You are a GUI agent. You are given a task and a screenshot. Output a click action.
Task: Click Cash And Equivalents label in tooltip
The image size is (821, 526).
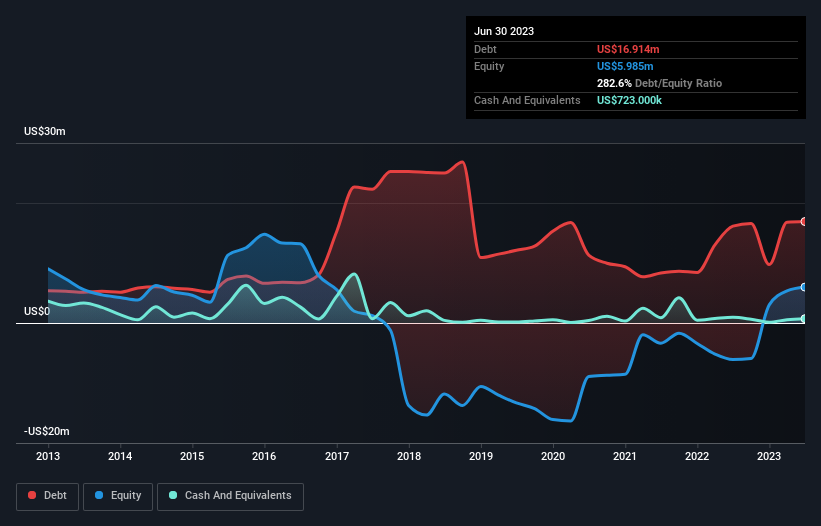[527, 100]
